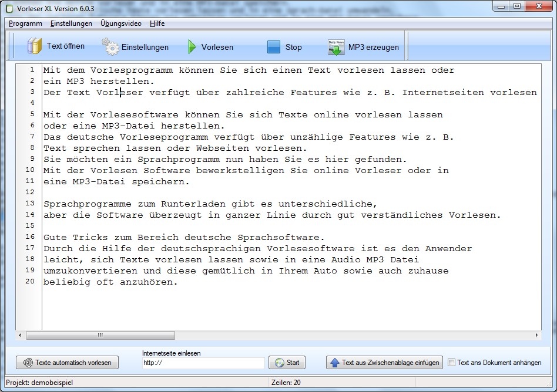This screenshot has width=557, height=392.
Task: Create an MP3 with the Daily News icon
Action: (336, 47)
